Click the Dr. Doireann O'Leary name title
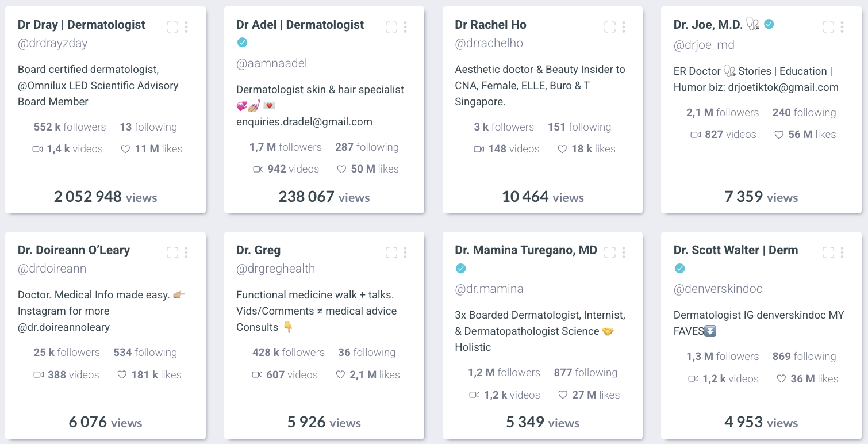The height and width of the screenshot is (444, 868). click(74, 250)
